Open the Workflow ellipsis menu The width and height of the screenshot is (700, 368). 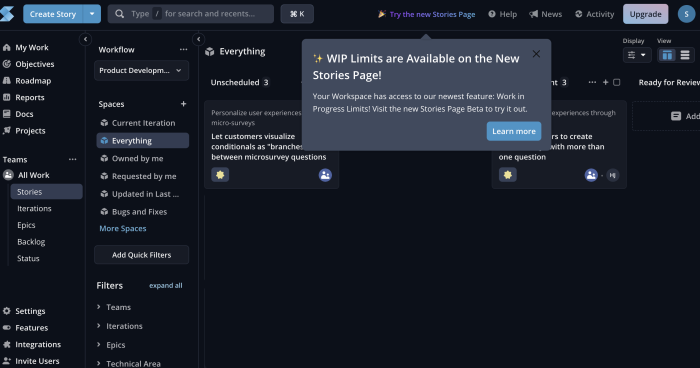[x=183, y=50]
